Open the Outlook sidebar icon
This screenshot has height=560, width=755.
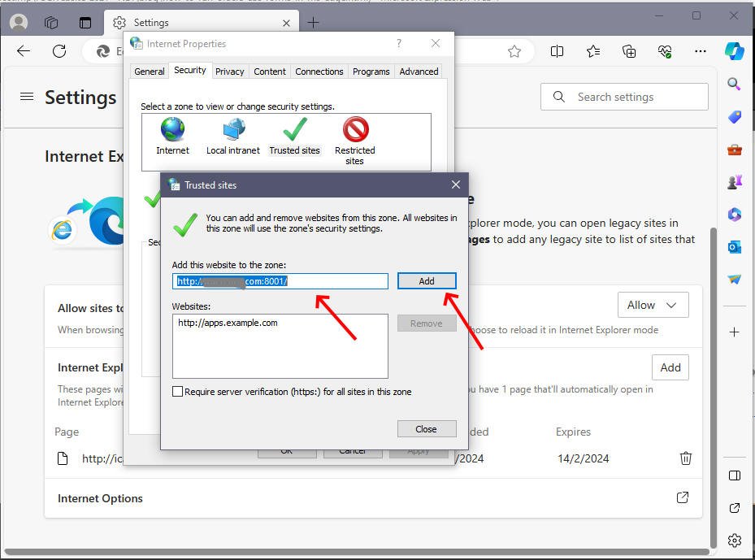[x=735, y=247]
